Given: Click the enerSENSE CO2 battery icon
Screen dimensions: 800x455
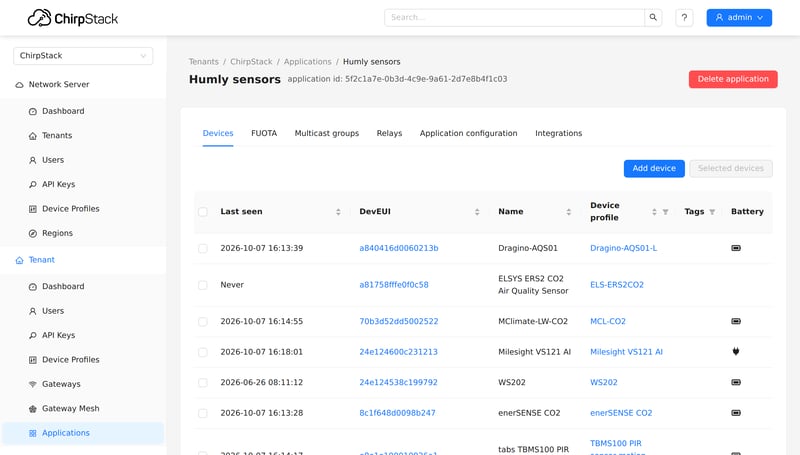Looking at the screenshot, I should [736, 413].
